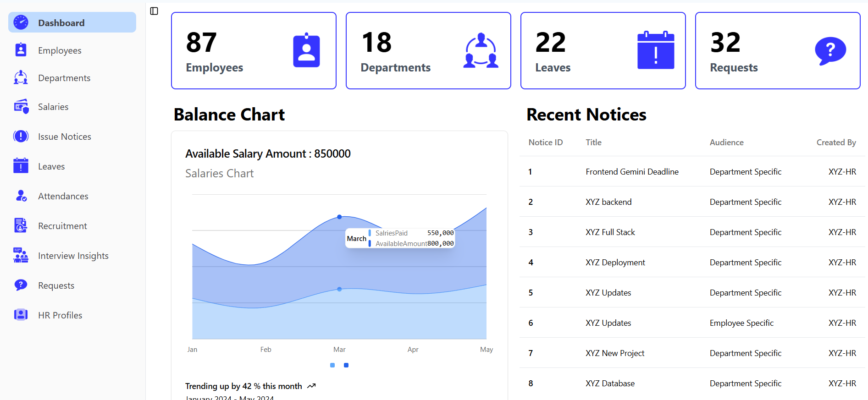
Task: Go to the Dashboard menu item
Action: tap(72, 22)
